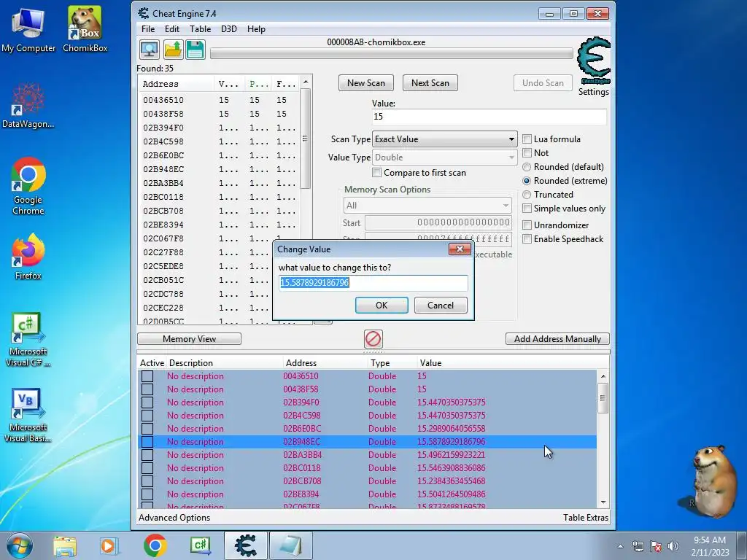
Task: Open the Table menu
Action: tap(200, 29)
